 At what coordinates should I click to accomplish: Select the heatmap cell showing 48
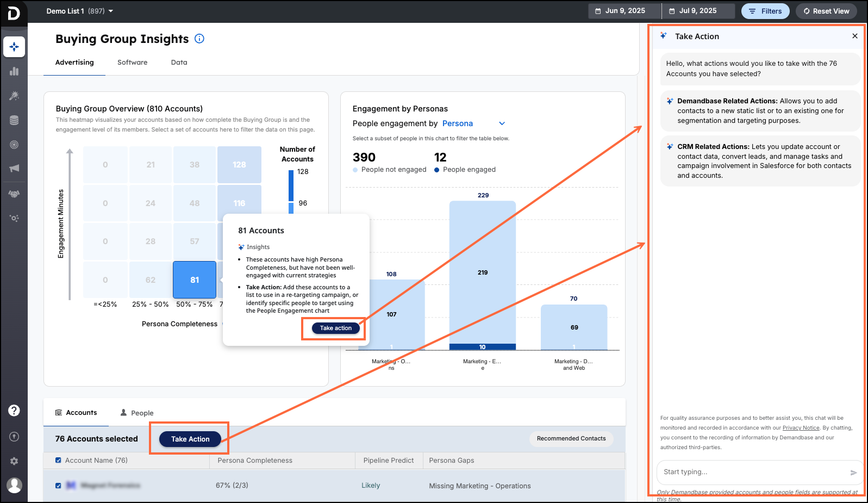click(195, 203)
